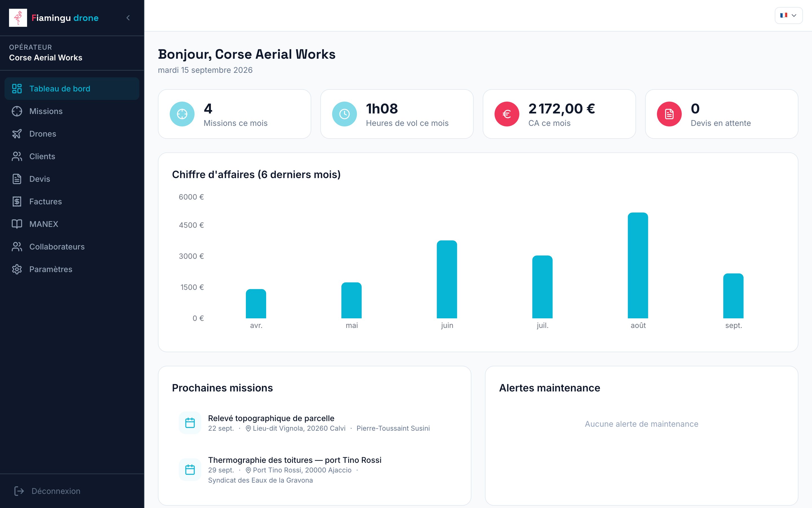
Task: Click the Fiamingu drone flamingo logo
Action: (18, 18)
